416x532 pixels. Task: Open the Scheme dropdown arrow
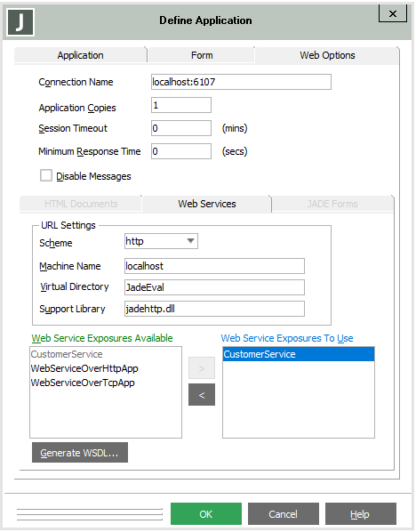tap(190, 241)
